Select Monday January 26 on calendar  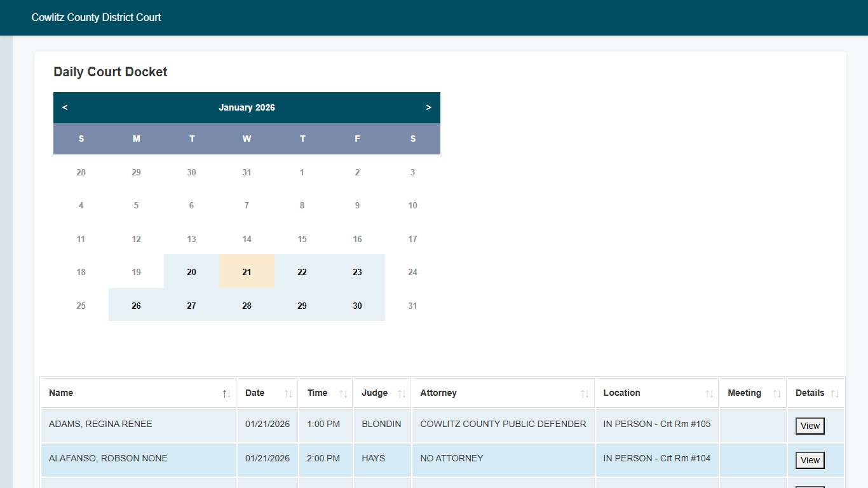[136, 306]
